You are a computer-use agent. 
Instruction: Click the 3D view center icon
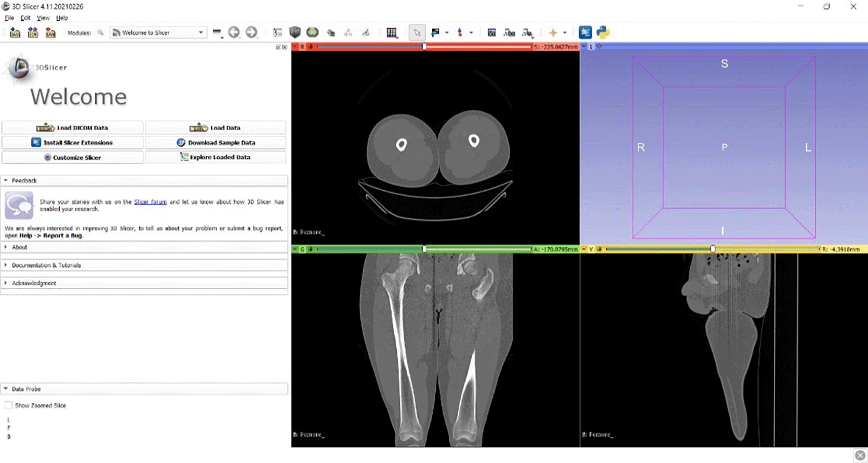(599, 47)
